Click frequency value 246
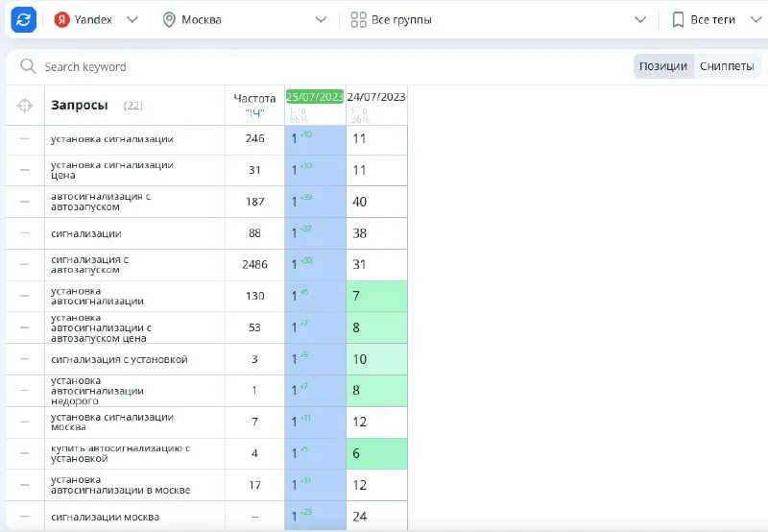768x532 pixels. coord(254,138)
